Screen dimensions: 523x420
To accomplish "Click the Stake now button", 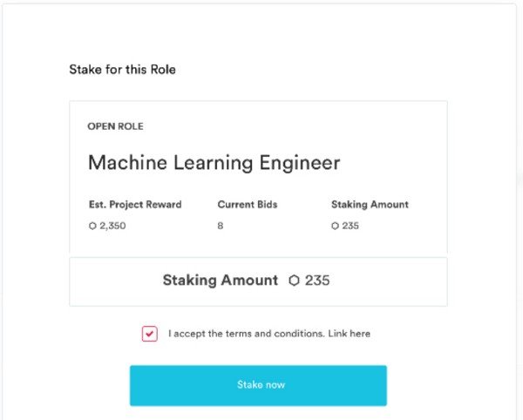I will tap(258, 385).
